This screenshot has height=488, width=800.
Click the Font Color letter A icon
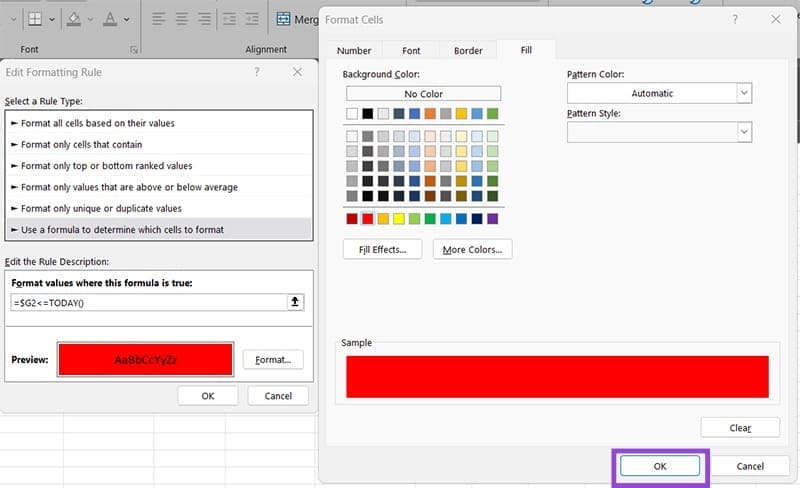point(110,19)
